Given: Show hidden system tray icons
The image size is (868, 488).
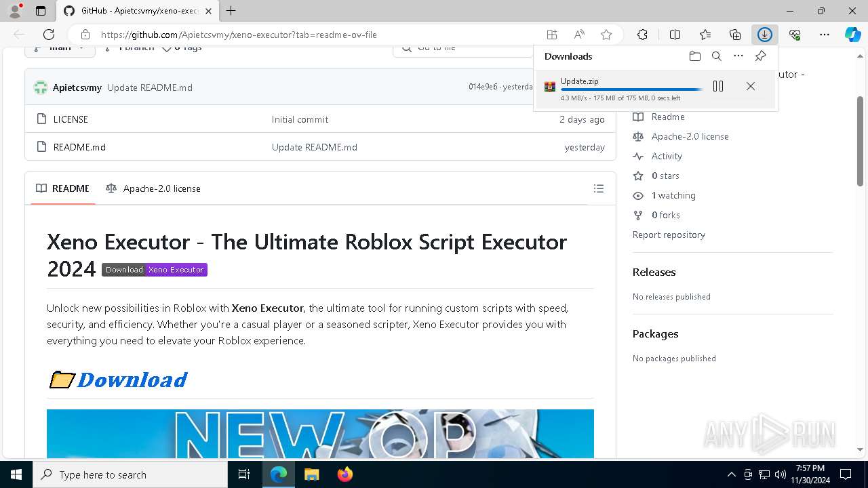Looking at the screenshot, I should pos(731,474).
